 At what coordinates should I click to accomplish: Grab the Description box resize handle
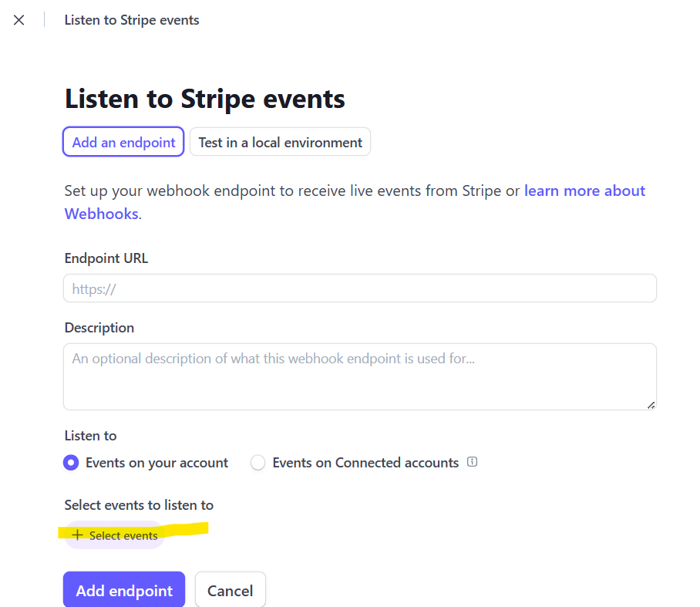[x=651, y=405]
